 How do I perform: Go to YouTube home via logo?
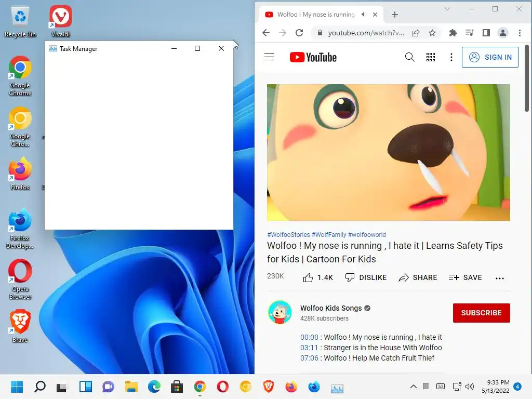click(313, 57)
